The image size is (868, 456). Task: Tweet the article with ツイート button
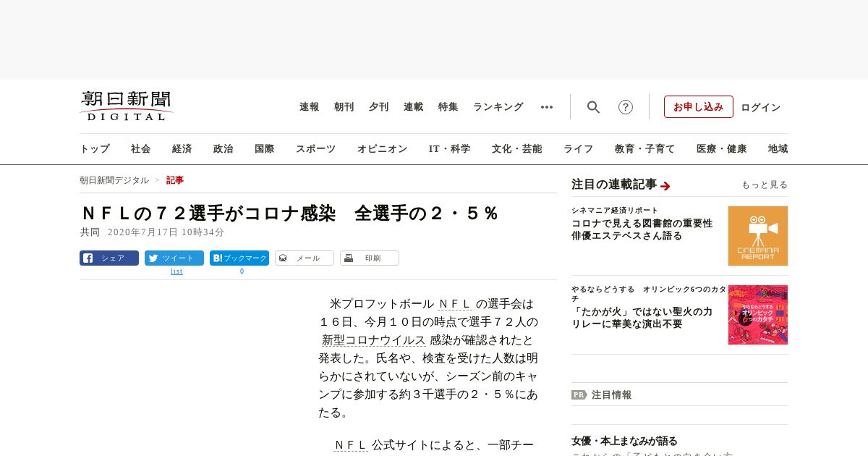(174, 258)
